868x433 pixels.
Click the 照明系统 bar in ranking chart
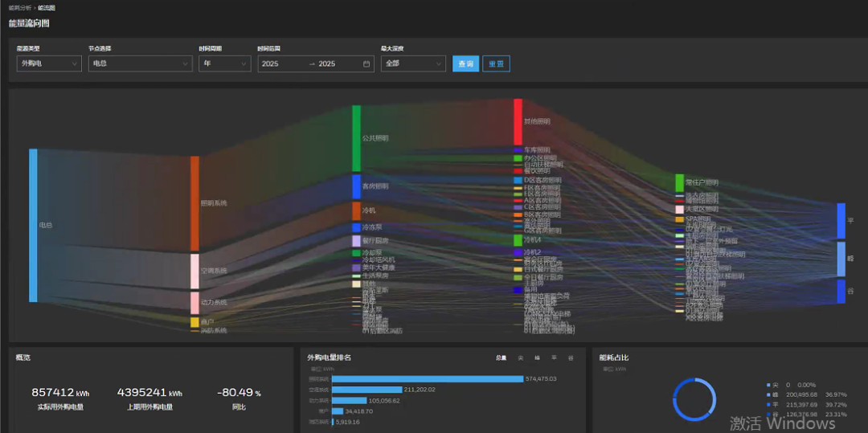[427, 378]
